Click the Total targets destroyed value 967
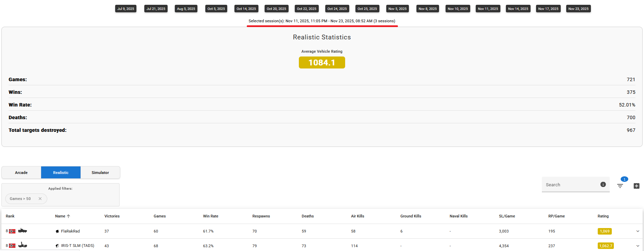 [631, 130]
